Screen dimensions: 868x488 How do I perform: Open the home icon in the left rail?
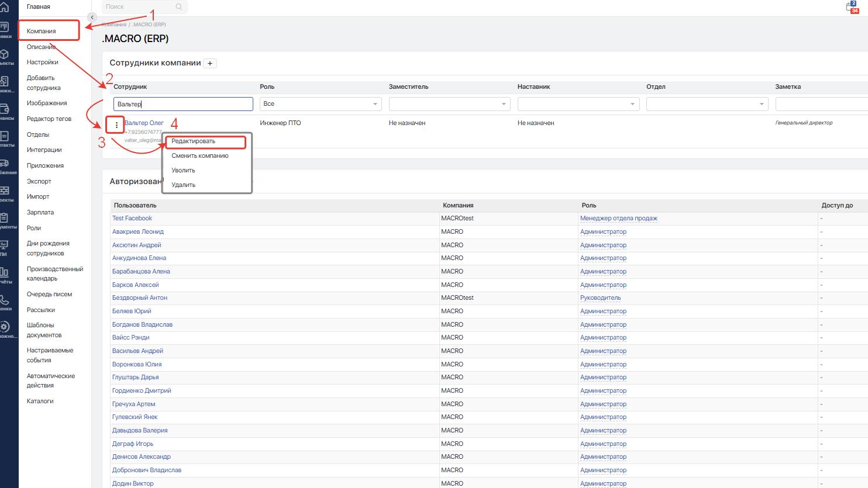tap(5, 7)
